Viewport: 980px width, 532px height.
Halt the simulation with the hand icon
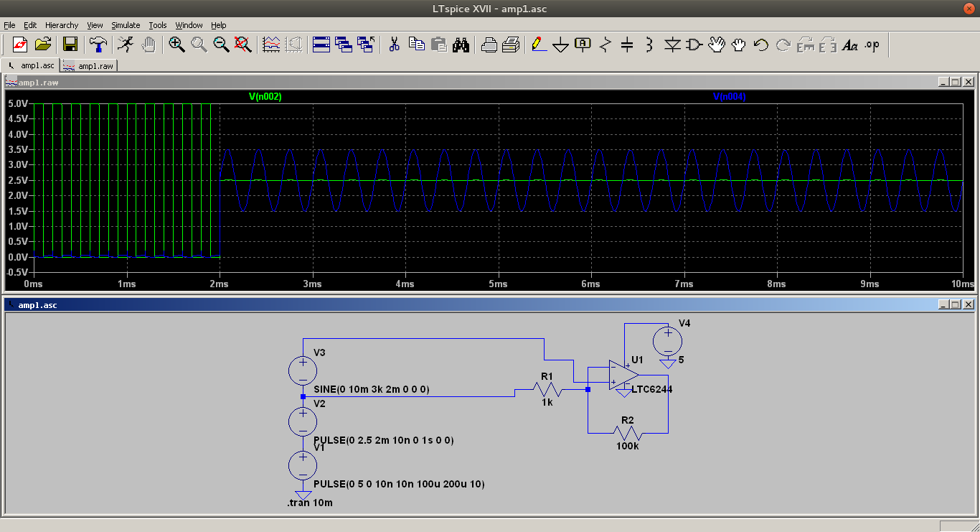pos(148,45)
